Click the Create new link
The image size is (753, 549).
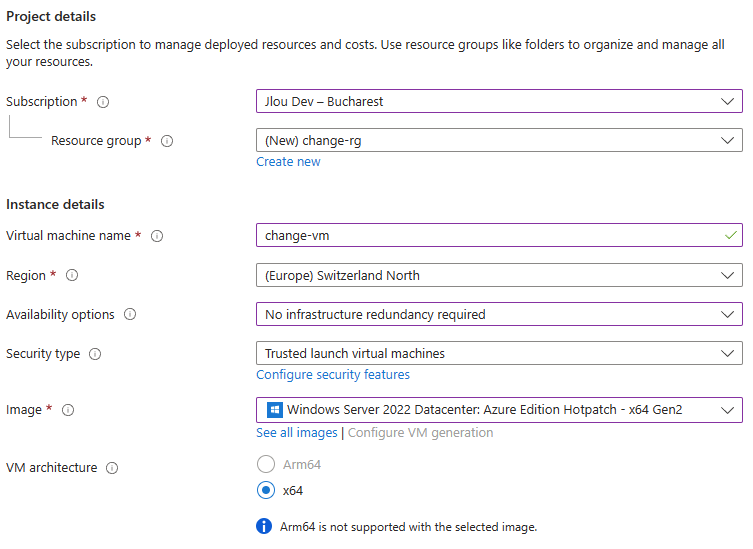pyautogui.click(x=288, y=162)
